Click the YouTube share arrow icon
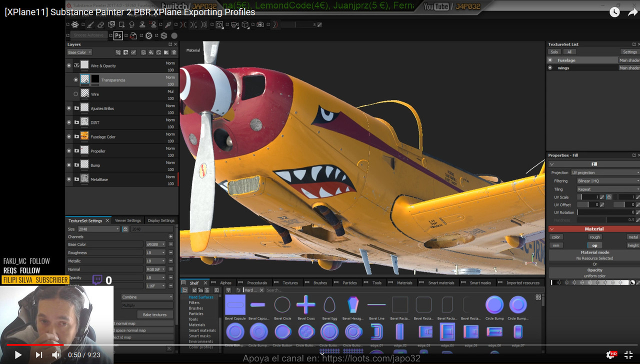Viewport: 640px width, 364px height. click(632, 12)
